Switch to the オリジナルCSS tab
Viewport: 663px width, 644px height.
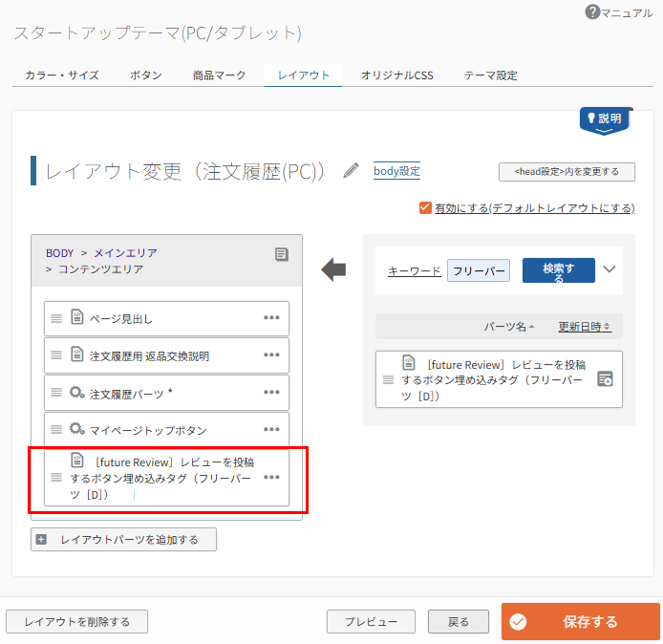point(397,75)
